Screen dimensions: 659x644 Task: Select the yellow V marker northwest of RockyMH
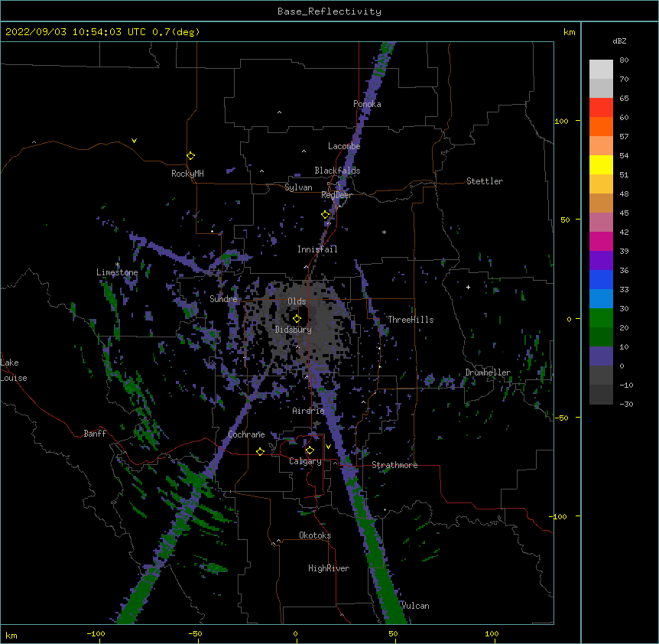134,141
